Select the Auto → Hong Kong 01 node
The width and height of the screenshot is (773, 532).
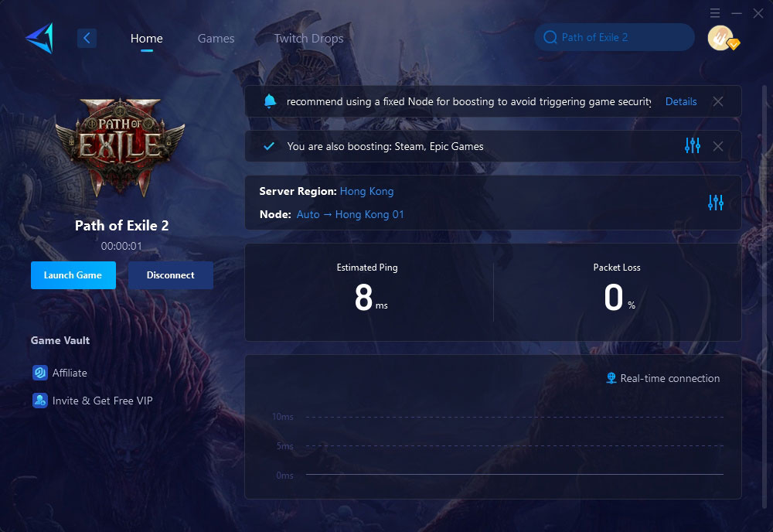point(350,214)
